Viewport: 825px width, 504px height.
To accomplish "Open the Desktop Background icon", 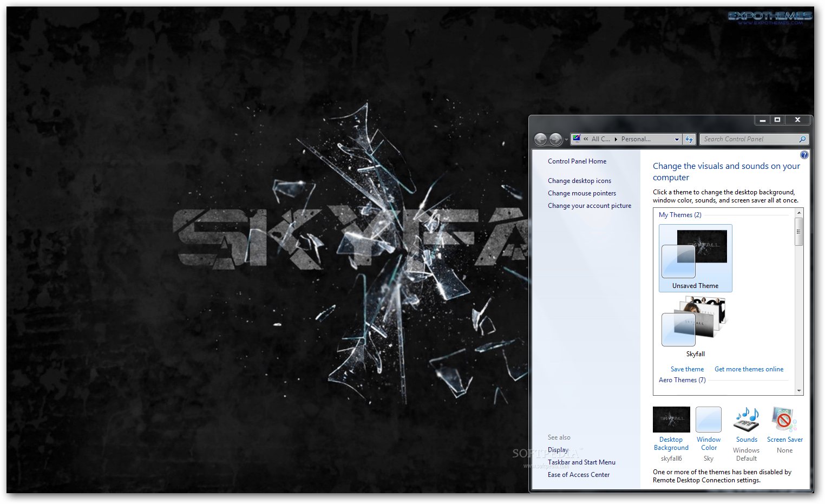I will point(671,420).
